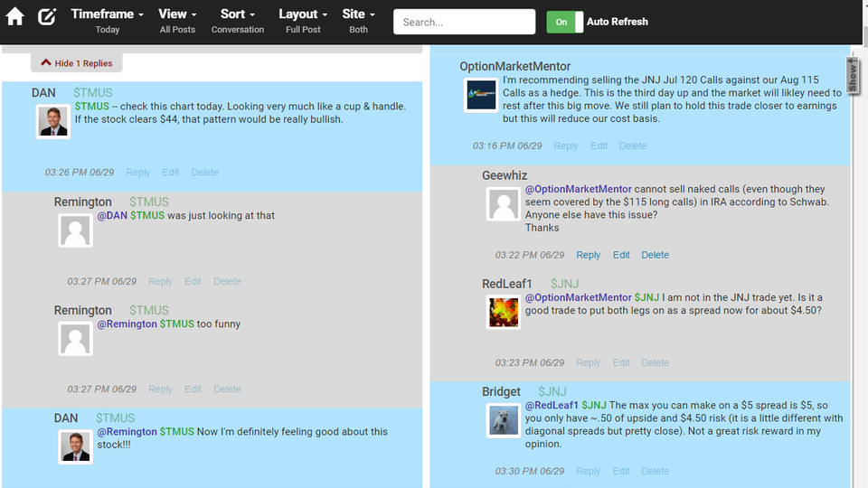This screenshot has width=868, height=488.
Task: Delete OptionMarketMentor's 03:16 PM post
Action: point(633,145)
